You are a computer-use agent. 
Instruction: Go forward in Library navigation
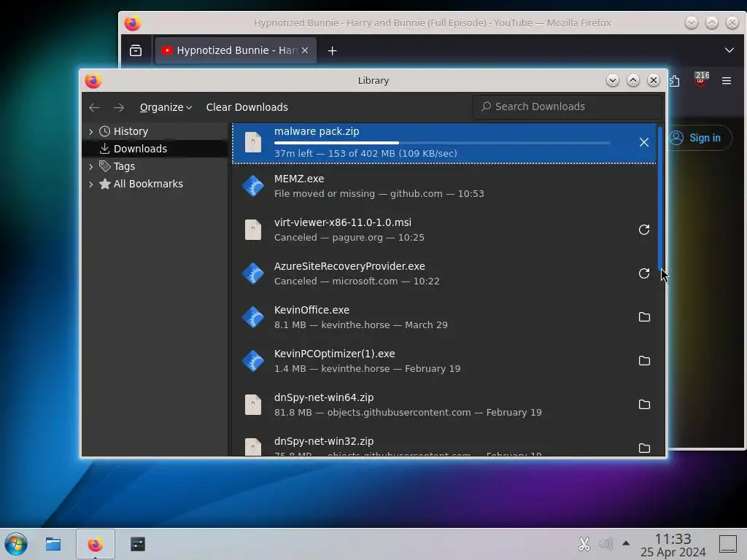tap(119, 108)
